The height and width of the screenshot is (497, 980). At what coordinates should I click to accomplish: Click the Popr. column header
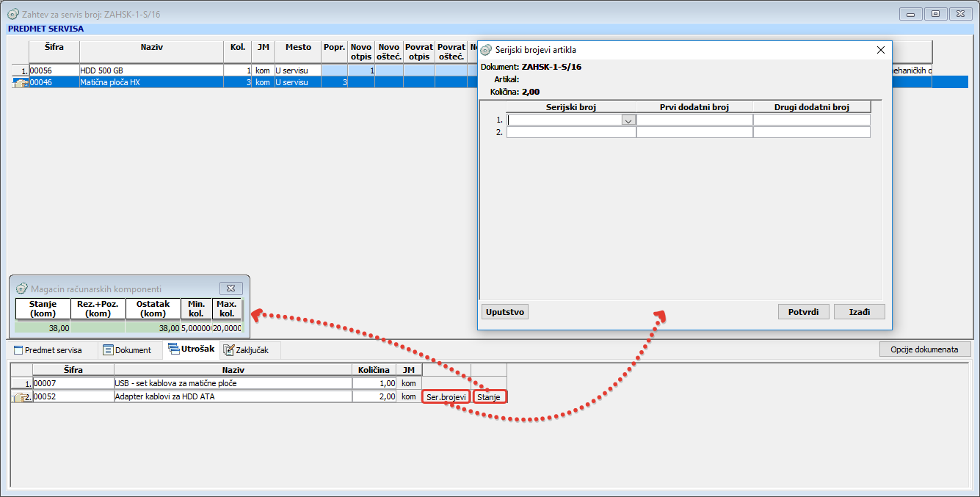334,51
